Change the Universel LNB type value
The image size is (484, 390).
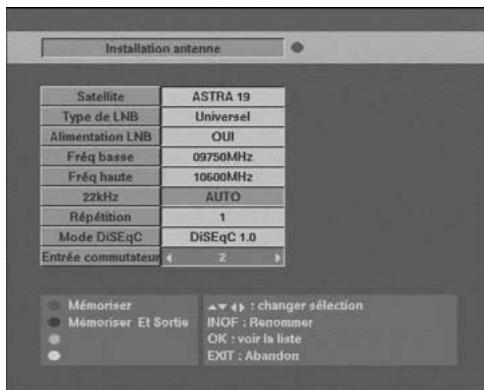[x=223, y=117]
